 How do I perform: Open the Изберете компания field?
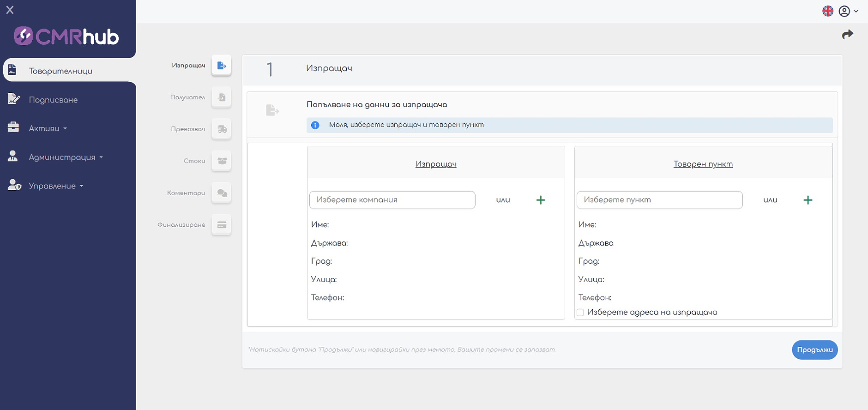click(x=392, y=200)
